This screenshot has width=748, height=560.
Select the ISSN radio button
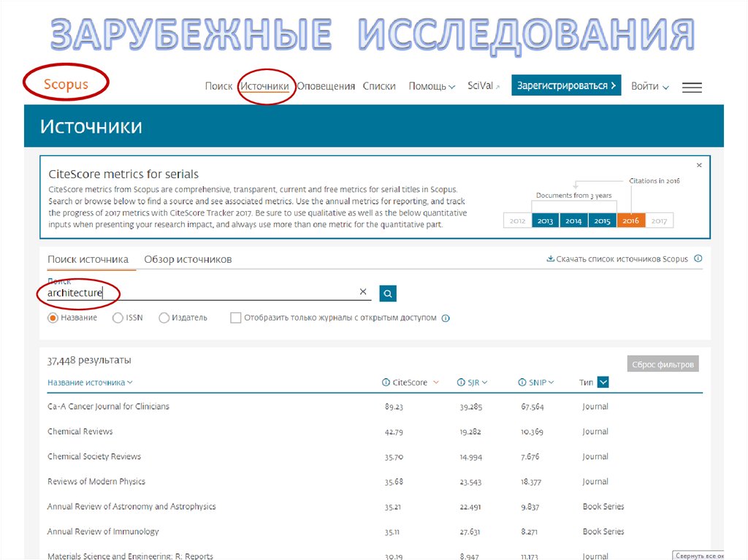pyautogui.click(x=118, y=318)
